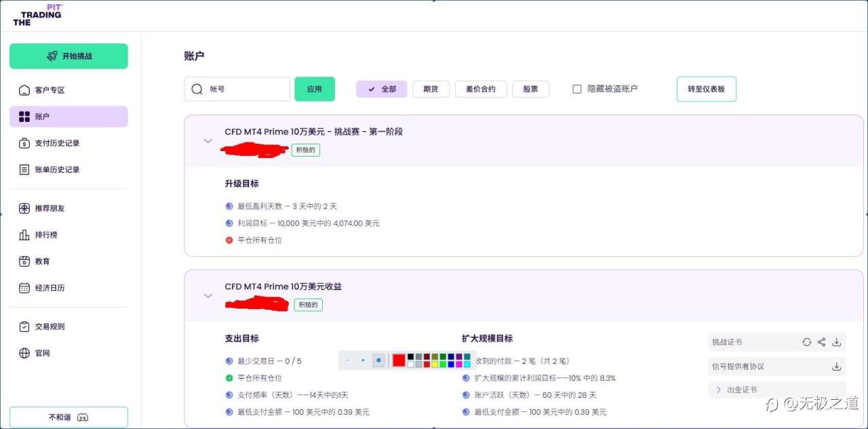Expand the 出金证书 section
Screen dimensions: 868x429
[719, 390]
